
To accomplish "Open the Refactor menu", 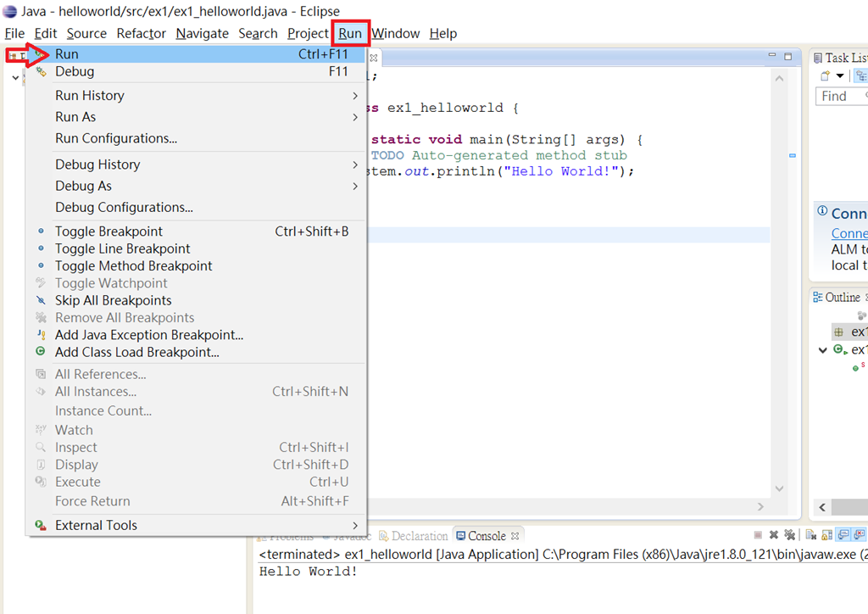I will click(x=142, y=34).
